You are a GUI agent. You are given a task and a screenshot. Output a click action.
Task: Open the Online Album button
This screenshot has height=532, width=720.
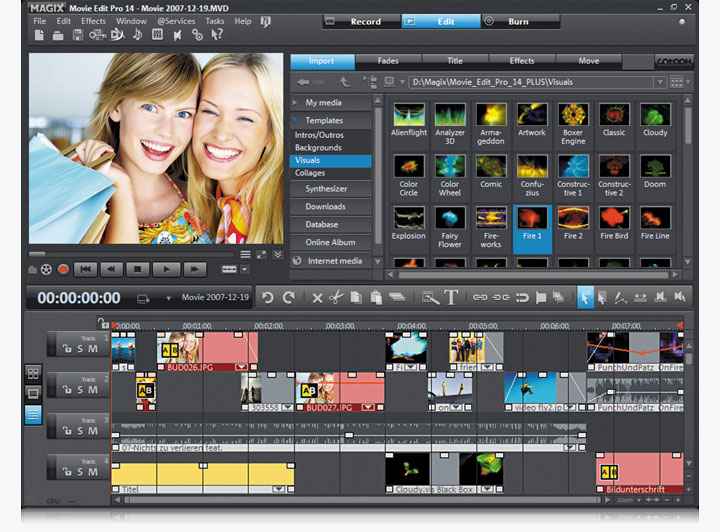pos(331,242)
